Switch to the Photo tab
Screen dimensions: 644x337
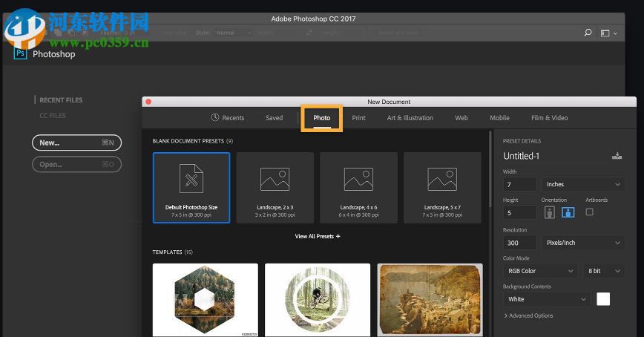pos(321,117)
